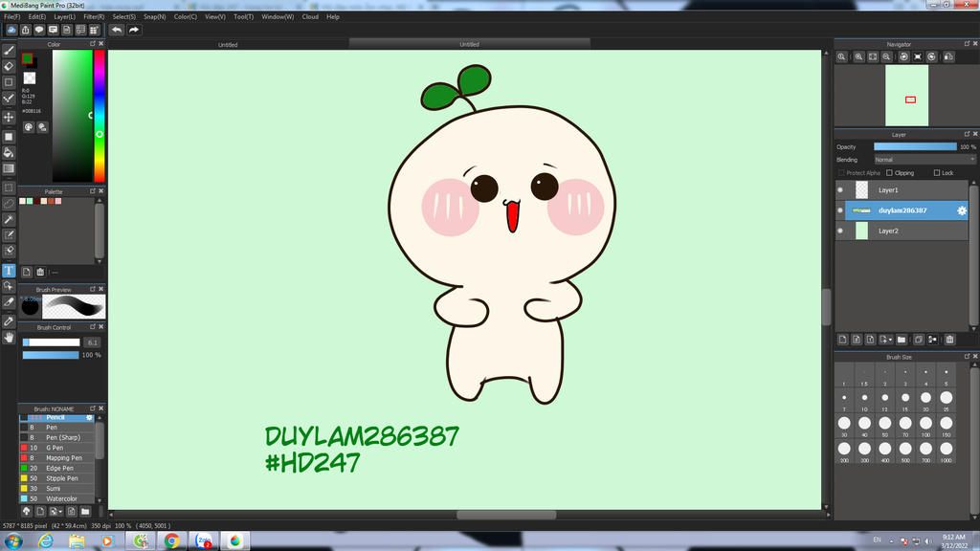980x551 pixels.
Task: Toggle the Protect Alpha checkbox
Action: click(x=841, y=173)
